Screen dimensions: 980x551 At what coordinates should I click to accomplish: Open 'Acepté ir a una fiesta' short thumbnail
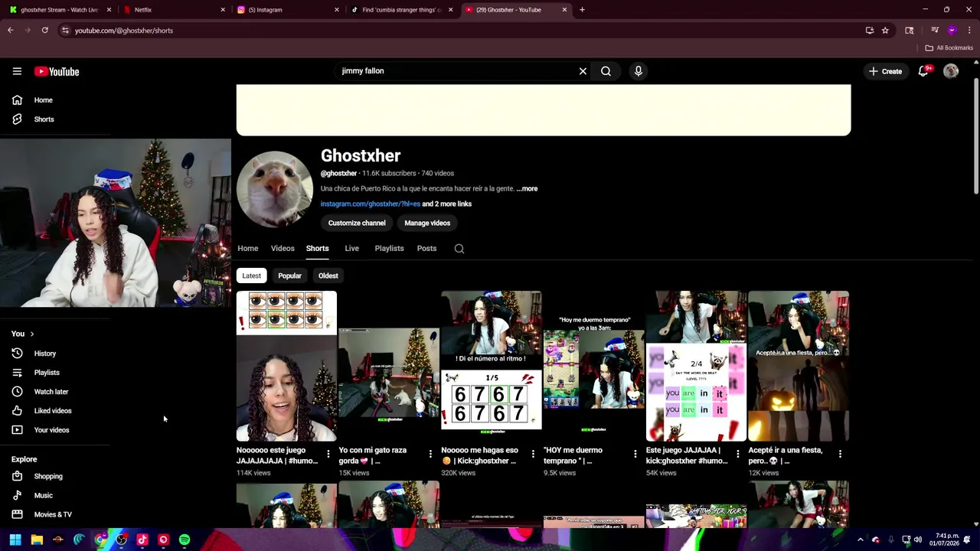pos(799,366)
